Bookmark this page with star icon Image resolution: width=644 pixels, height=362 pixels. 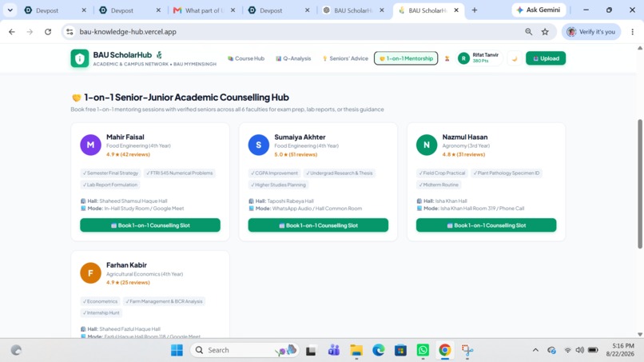[x=545, y=32]
